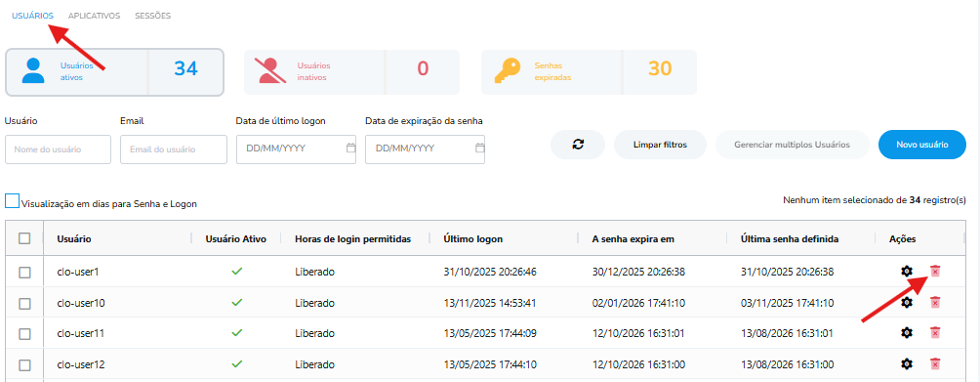Sort by Usuário column header

pyautogui.click(x=74, y=238)
